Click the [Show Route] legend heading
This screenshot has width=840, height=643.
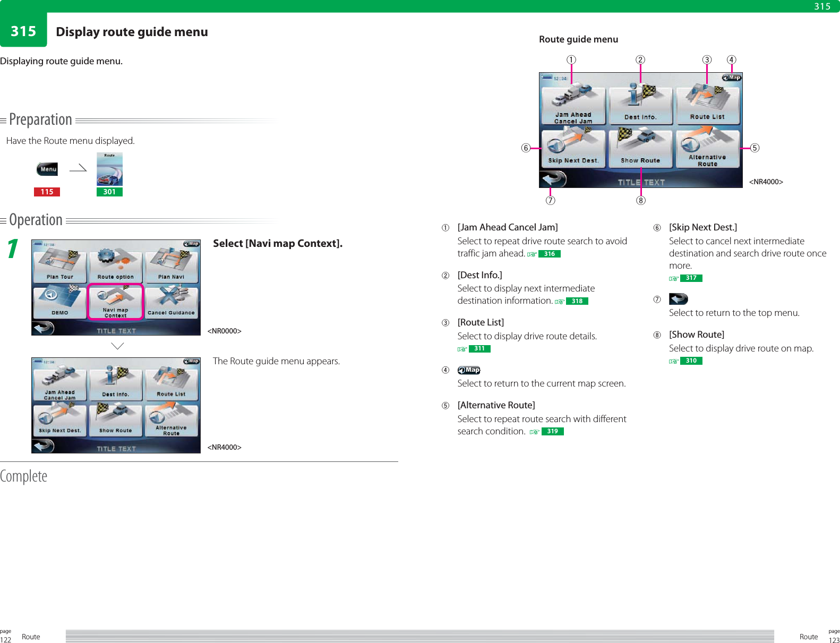(697, 335)
